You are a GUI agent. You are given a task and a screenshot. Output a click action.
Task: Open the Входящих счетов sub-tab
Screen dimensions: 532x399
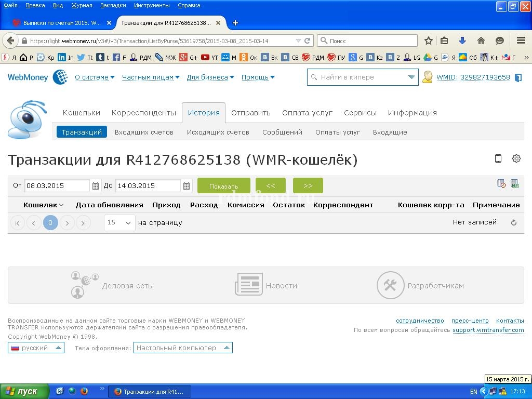(144, 132)
